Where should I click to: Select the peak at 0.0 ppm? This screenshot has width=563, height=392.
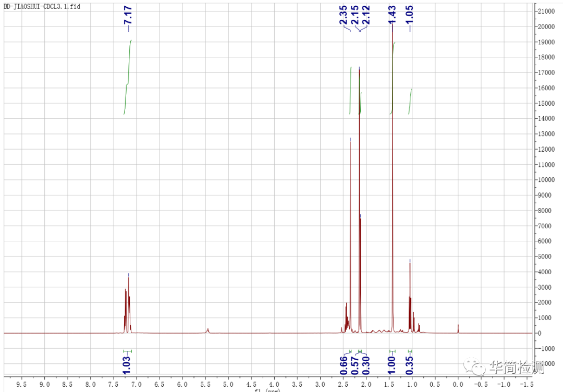[x=458, y=328]
